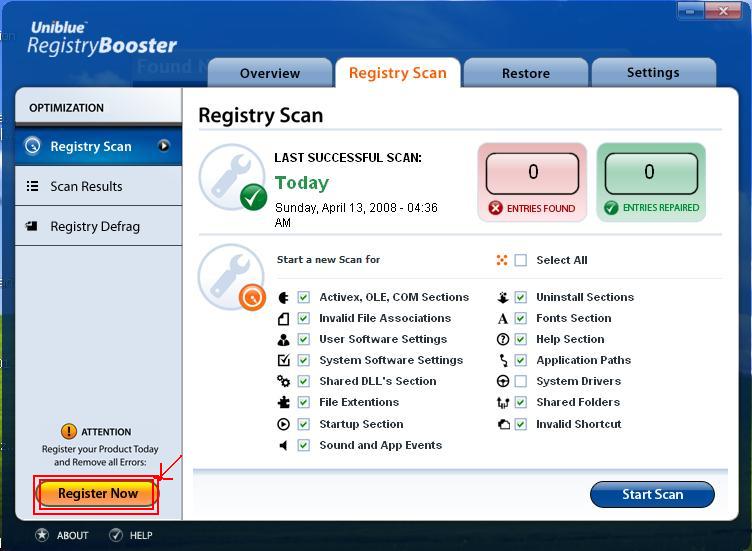Click the Entries Found count box
This screenshot has width=752, height=551.
[532, 173]
